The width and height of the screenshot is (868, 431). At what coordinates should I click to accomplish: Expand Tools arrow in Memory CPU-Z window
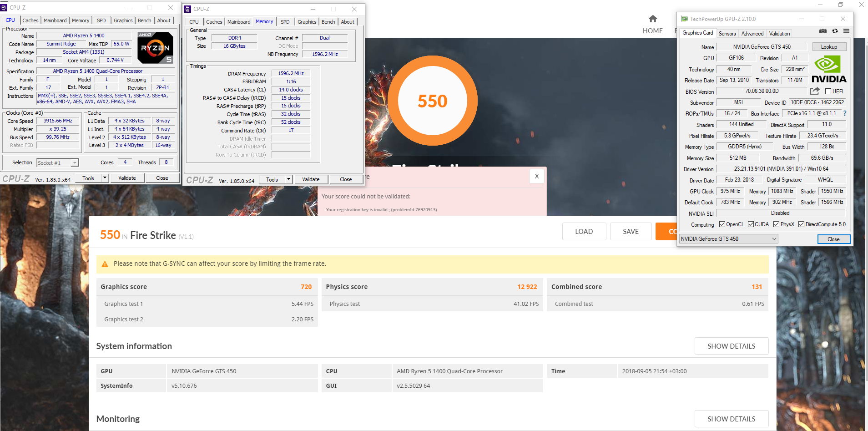(x=288, y=179)
